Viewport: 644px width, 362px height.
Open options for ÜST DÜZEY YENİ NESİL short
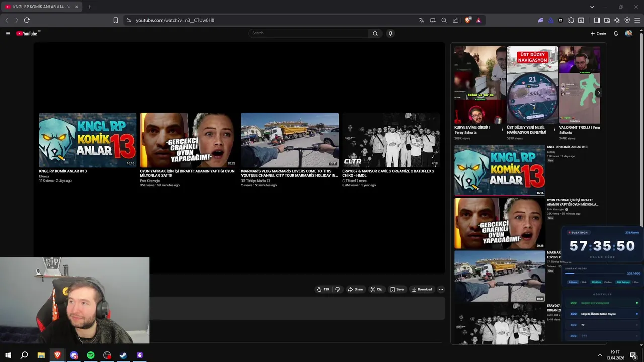coord(554,129)
